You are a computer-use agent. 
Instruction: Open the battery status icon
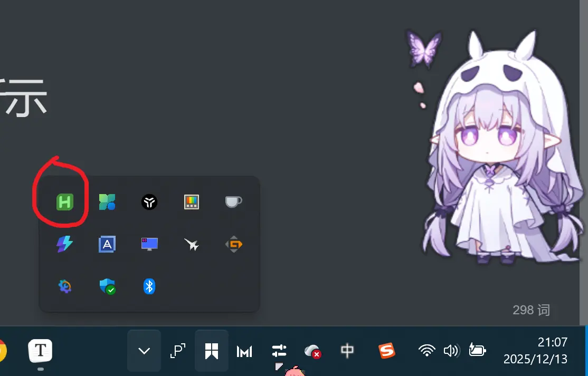[x=477, y=350]
